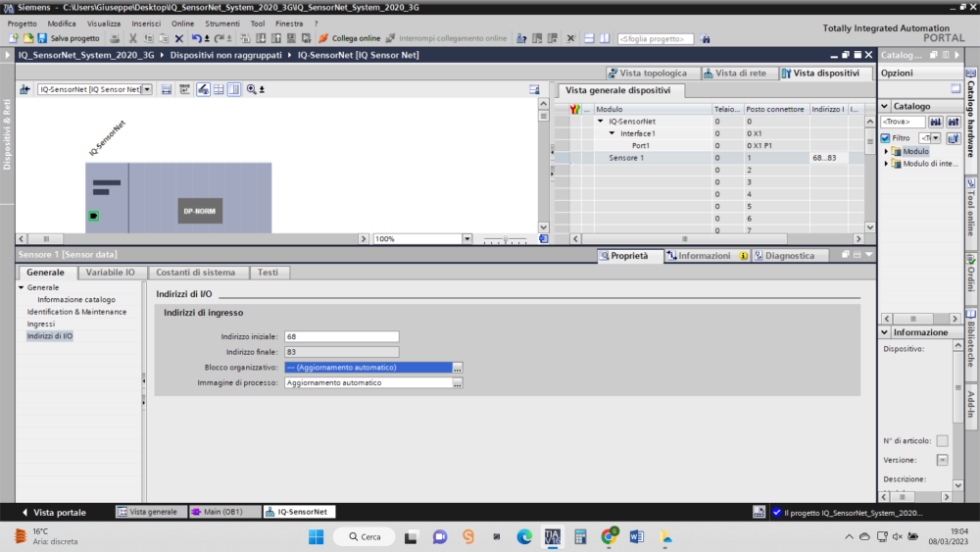Expand the Modulo folder in the catalog
The width and height of the screenshot is (980, 552).
tap(886, 152)
